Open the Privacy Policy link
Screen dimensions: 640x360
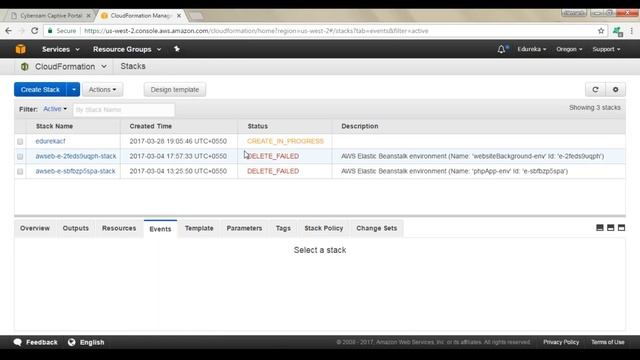point(561,342)
